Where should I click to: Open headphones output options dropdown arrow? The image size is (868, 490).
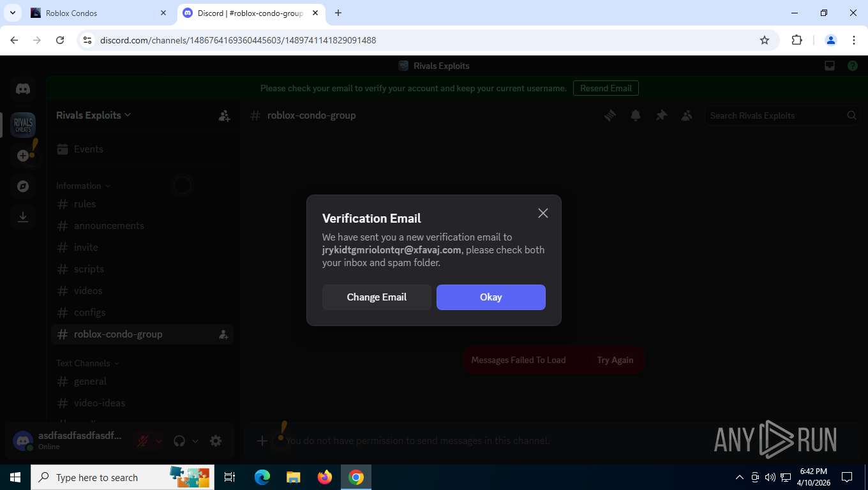click(195, 441)
